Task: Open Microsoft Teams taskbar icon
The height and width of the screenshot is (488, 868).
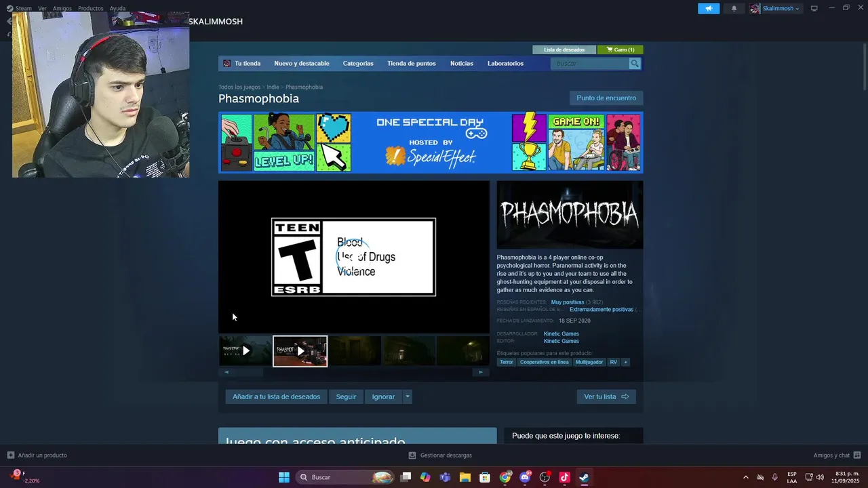Action: 445,477
